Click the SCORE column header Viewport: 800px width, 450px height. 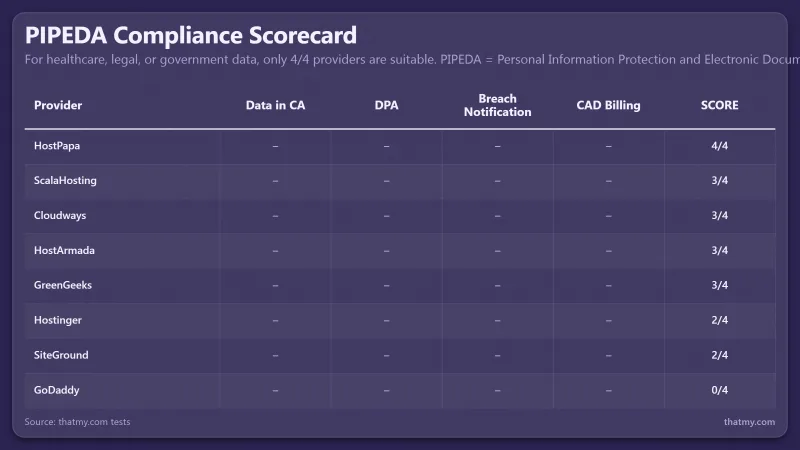tap(719, 105)
